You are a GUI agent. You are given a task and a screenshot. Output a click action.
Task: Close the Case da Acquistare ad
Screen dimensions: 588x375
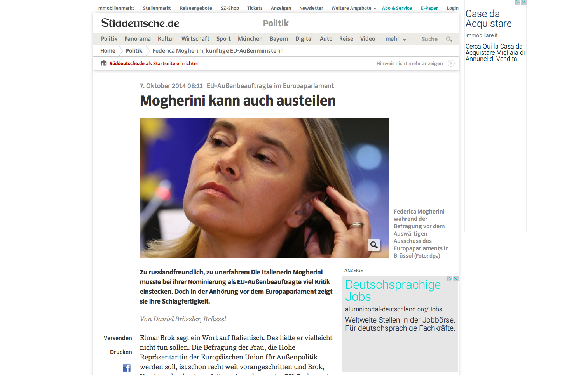523,2
